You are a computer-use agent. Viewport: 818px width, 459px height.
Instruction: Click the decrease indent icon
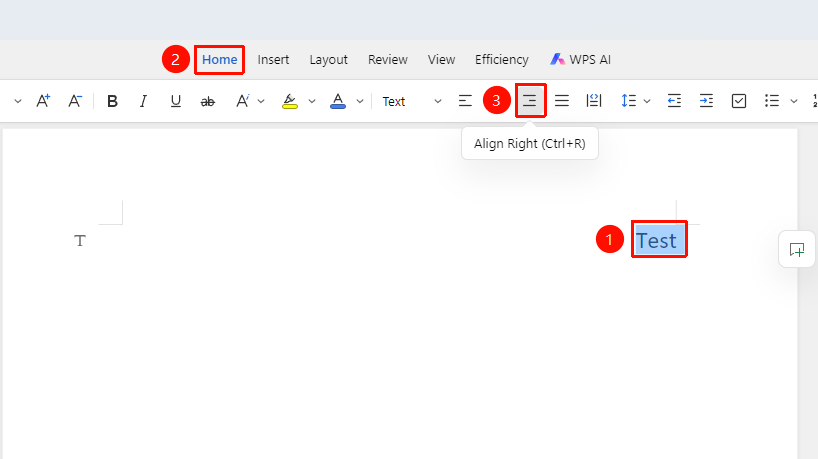pos(675,101)
